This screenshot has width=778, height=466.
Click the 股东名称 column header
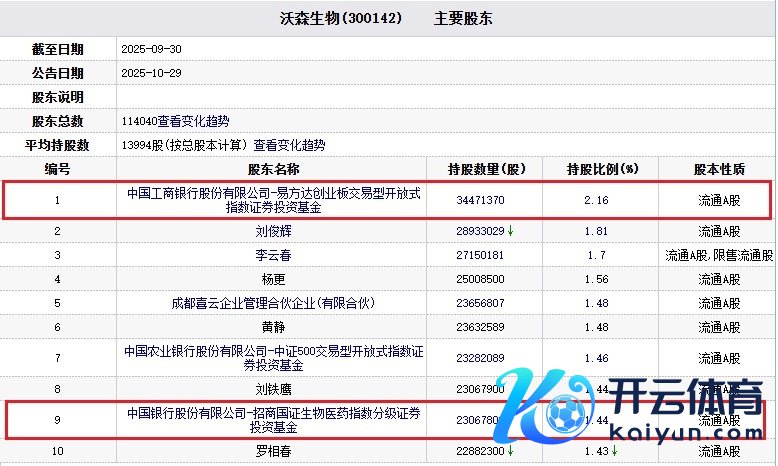[273, 169]
